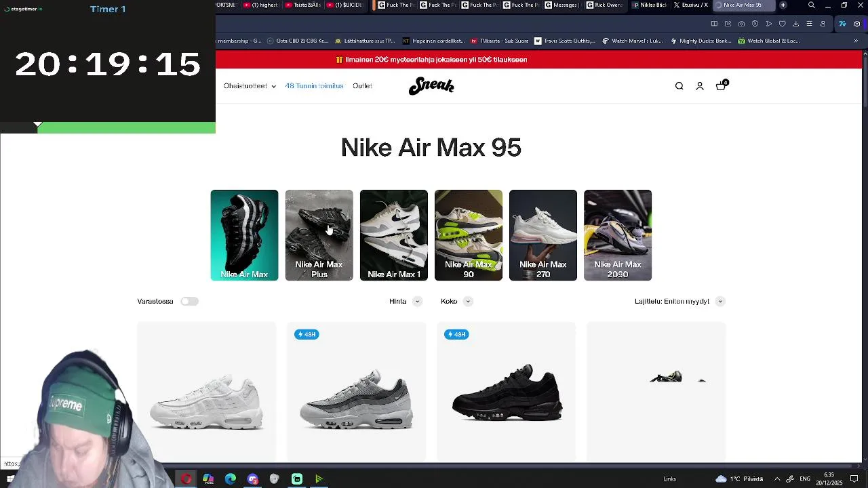Click the browser easy setup icon

click(809, 24)
